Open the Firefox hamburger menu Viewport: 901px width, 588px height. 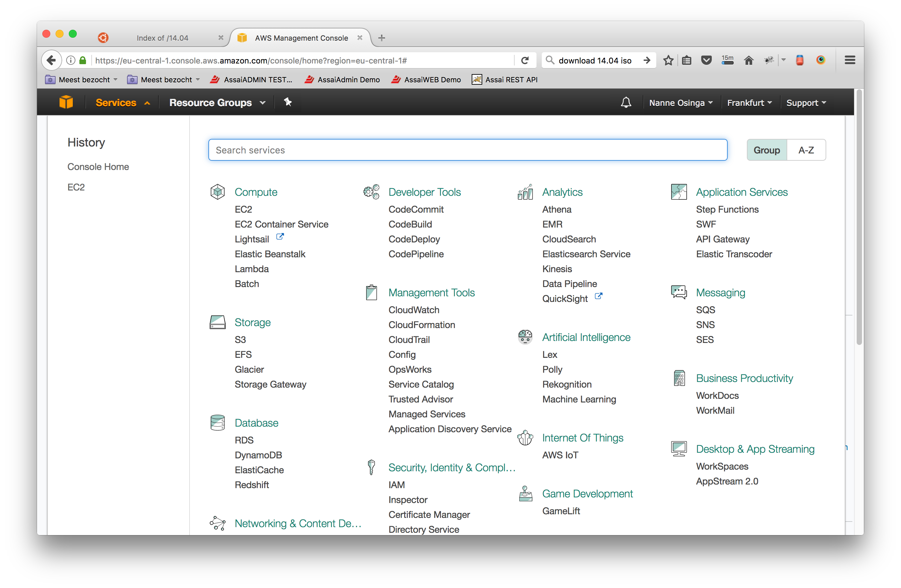(850, 60)
